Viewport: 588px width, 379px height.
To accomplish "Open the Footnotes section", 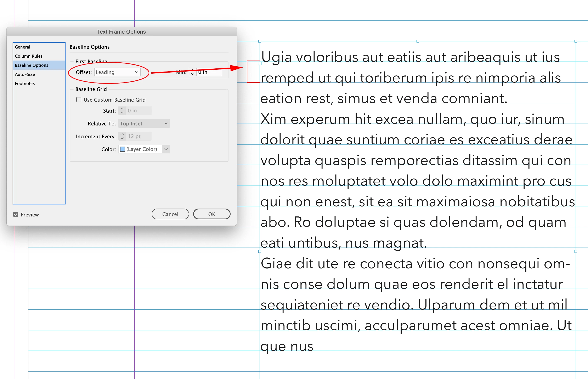I will 25,83.
